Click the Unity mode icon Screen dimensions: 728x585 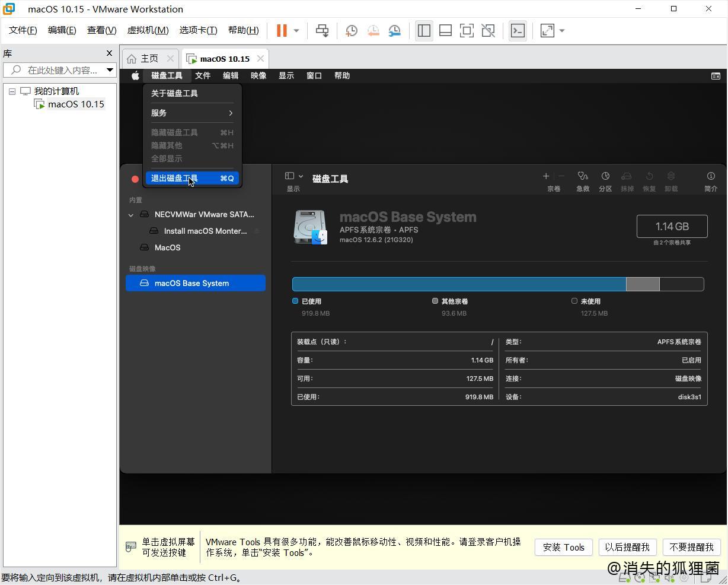pos(488,30)
